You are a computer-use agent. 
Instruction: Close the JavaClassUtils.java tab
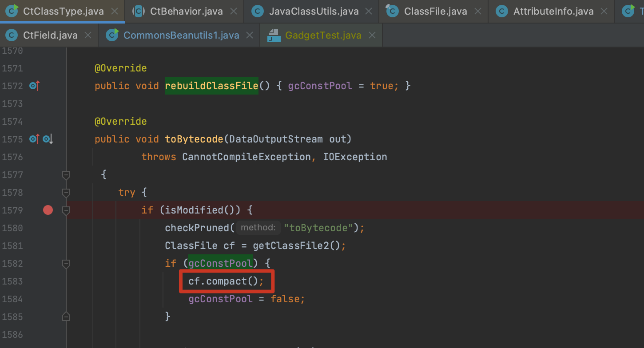(368, 12)
